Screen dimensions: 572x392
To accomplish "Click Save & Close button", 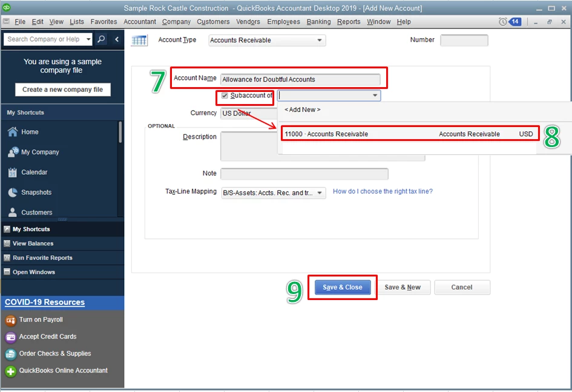I will tap(342, 287).
